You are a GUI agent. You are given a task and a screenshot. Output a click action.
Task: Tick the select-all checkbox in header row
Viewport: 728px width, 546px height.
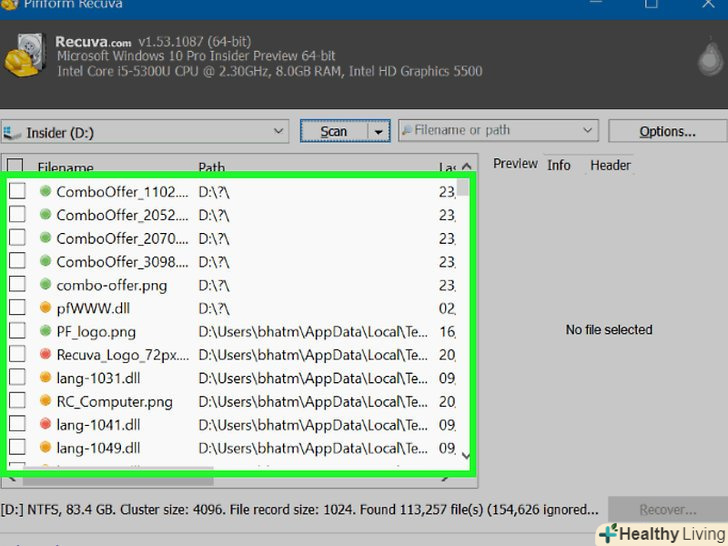(15, 165)
